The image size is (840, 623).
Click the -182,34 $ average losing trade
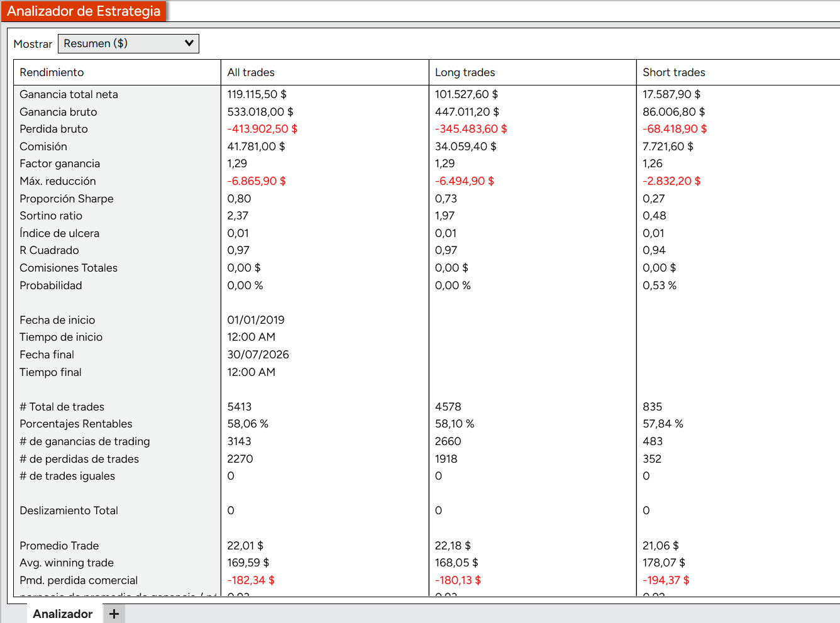(250, 580)
